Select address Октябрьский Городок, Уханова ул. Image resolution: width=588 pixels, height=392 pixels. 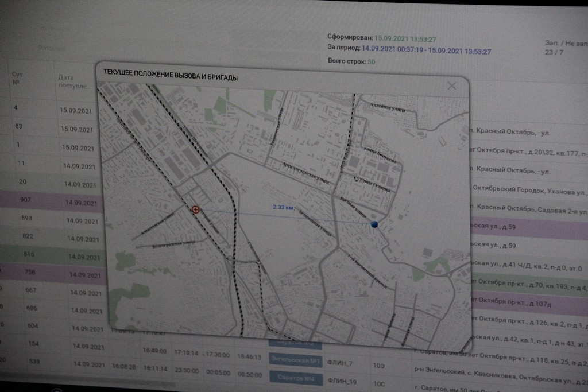pyautogui.click(x=529, y=189)
